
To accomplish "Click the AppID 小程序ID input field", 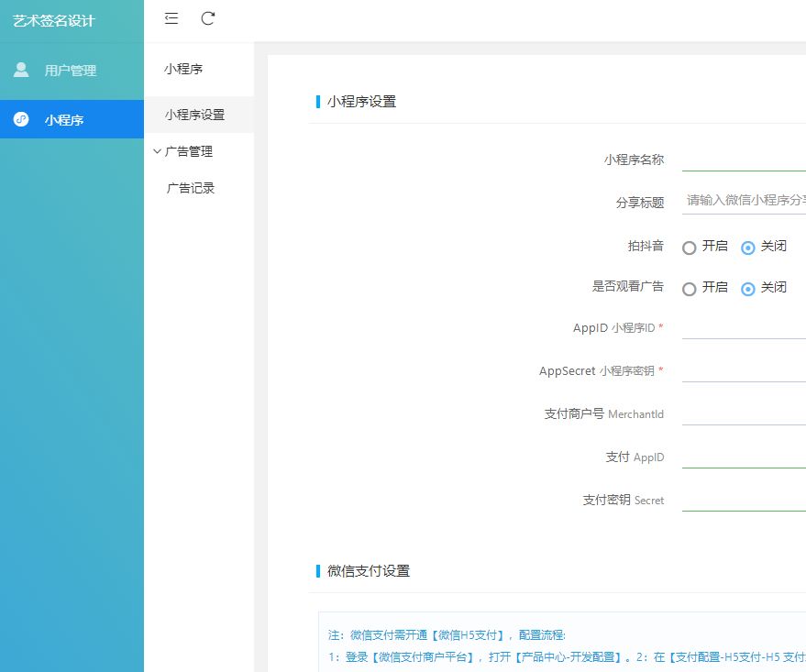I will [x=744, y=327].
